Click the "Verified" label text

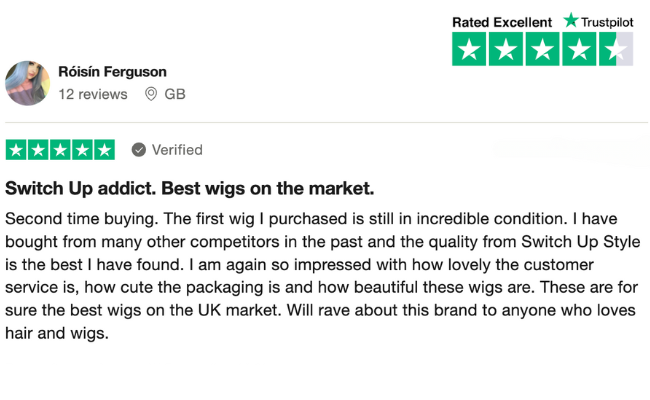[x=177, y=150]
